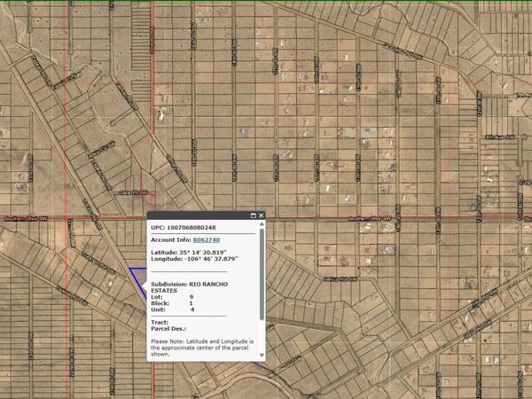Close the parcel info popup
This screenshot has height=399, width=532.
(261, 215)
